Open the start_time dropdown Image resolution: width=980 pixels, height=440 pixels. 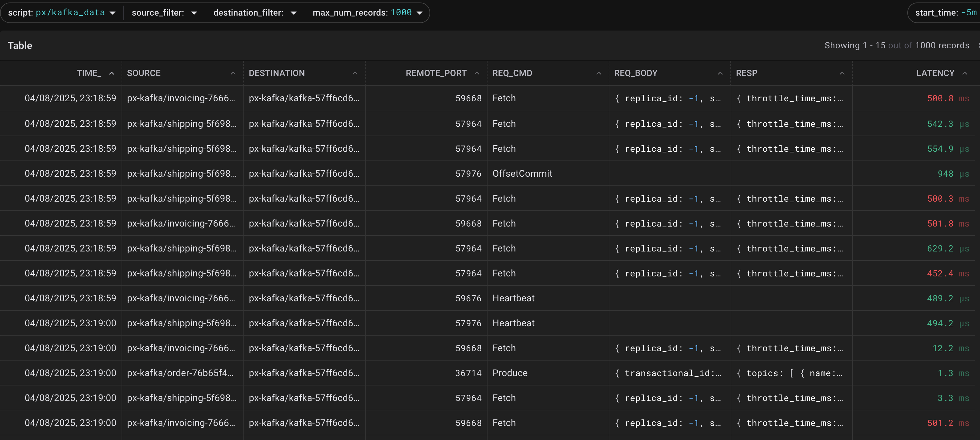[946, 12]
